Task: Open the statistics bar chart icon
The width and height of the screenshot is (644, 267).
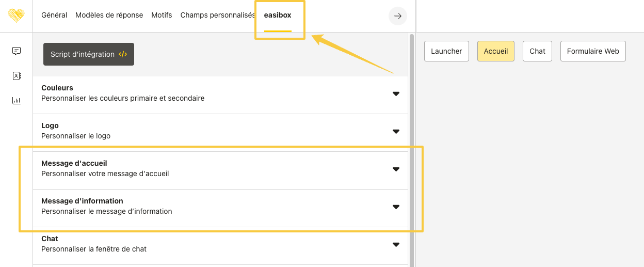Action: point(17,101)
